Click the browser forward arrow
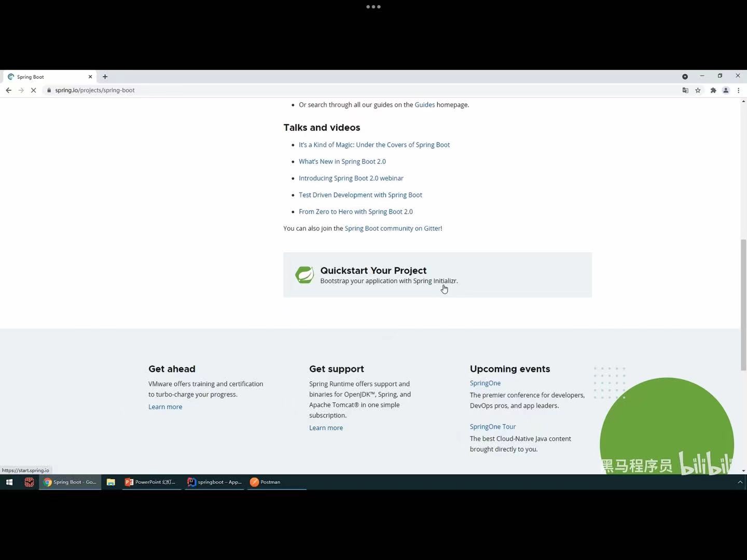The height and width of the screenshot is (560, 747). click(21, 90)
